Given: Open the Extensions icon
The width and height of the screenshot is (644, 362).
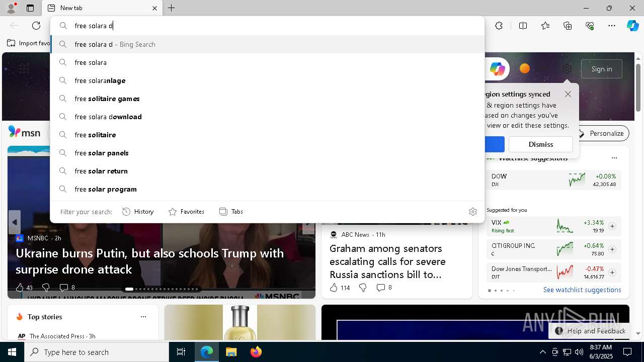Looking at the screenshot, I should (x=499, y=26).
